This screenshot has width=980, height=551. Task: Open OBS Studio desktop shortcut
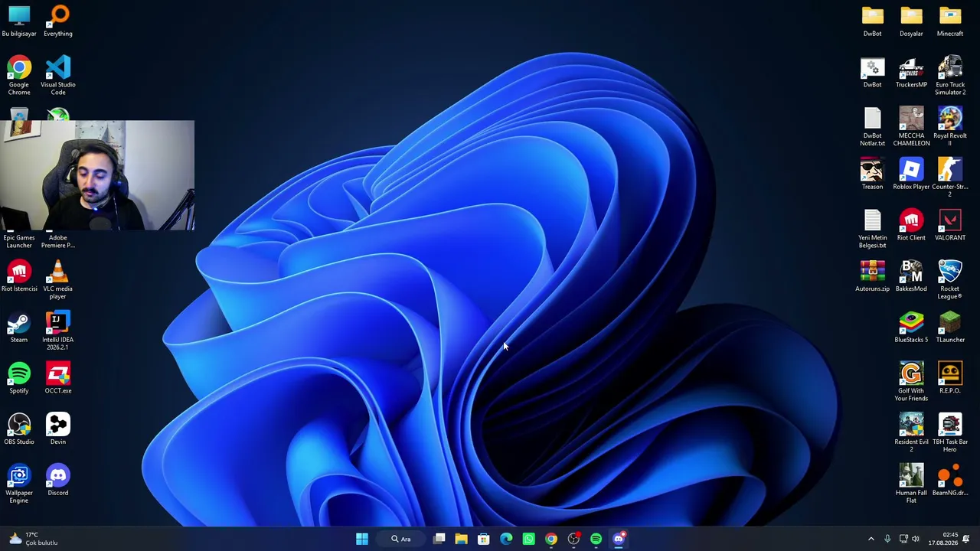pyautogui.click(x=19, y=429)
